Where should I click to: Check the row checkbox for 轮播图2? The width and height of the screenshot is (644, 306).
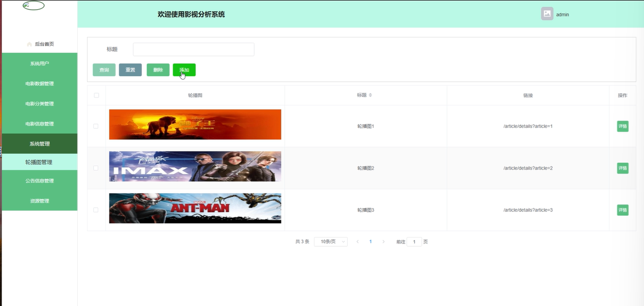click(96, 168)
